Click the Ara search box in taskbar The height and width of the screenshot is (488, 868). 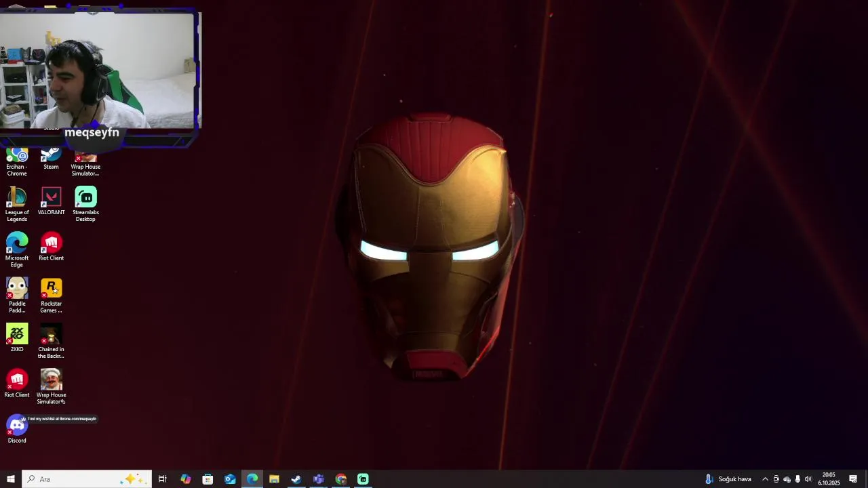[x=86, y=479]
